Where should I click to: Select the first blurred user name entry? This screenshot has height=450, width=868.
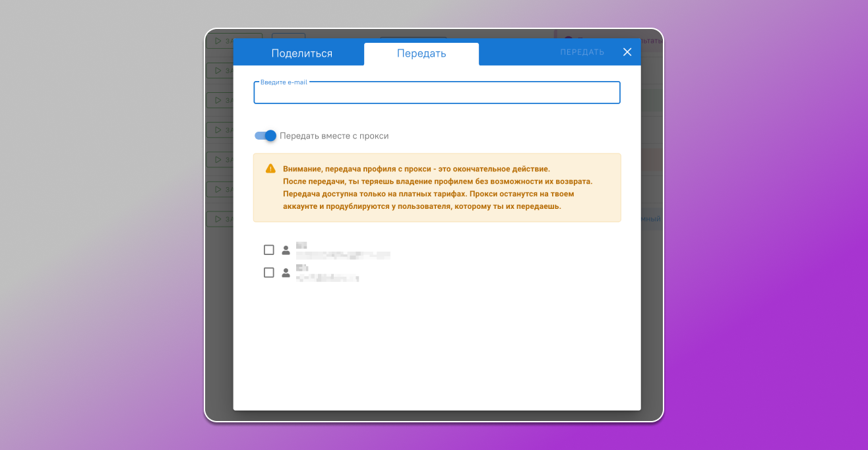point(342,250)
